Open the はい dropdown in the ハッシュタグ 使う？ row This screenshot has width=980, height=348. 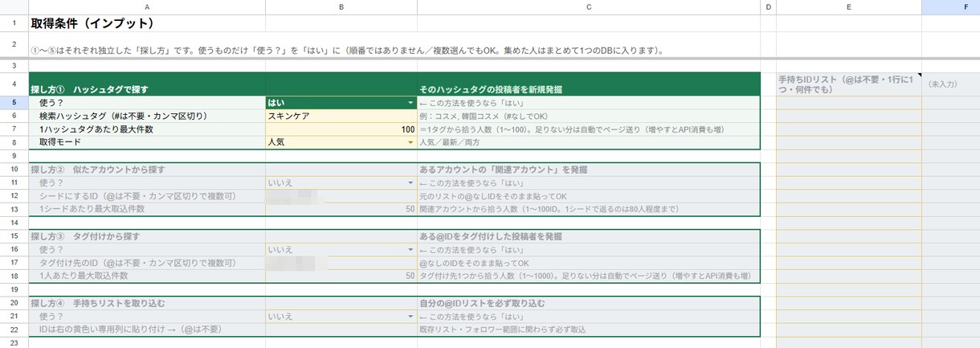click(x=410, y=103)
